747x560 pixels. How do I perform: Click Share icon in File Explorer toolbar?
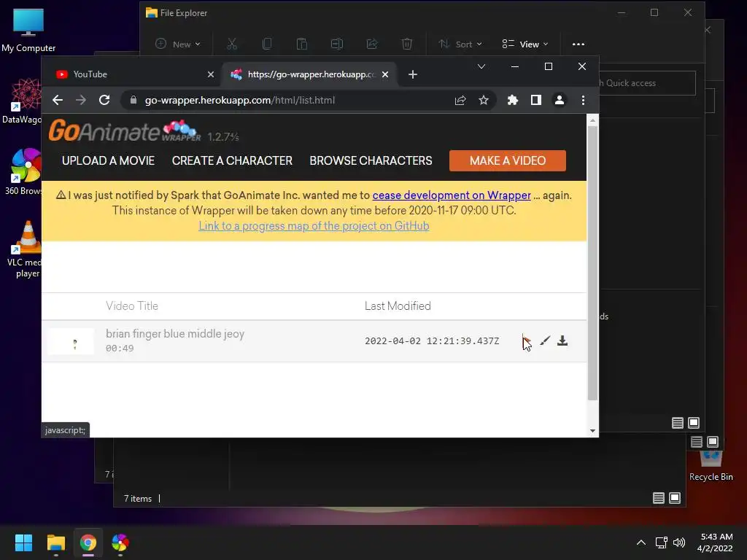371,44
